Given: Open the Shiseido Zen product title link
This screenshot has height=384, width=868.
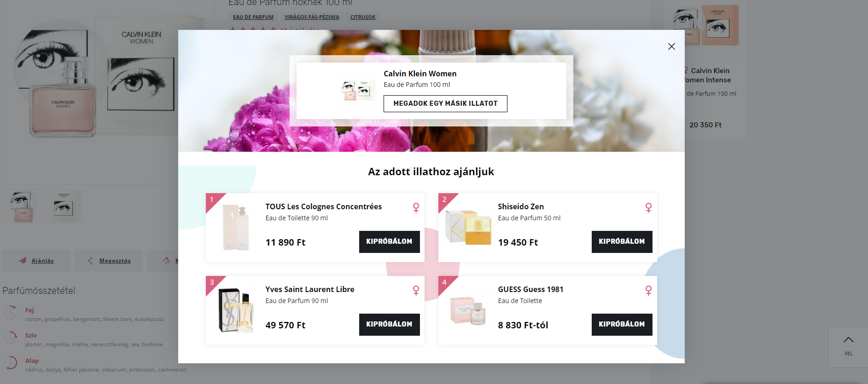Looking at the screenshot, I should pos(520,206).
